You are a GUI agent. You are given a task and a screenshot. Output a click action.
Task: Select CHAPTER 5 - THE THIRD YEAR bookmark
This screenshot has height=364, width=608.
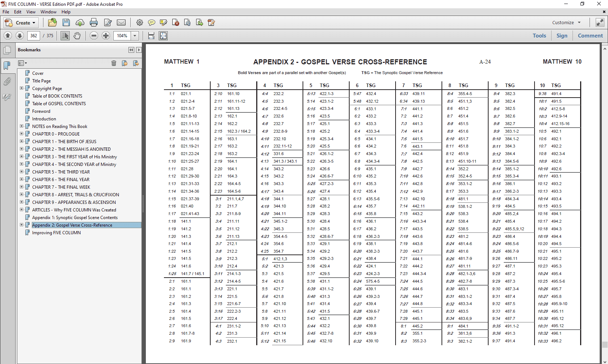pos(61,172)
